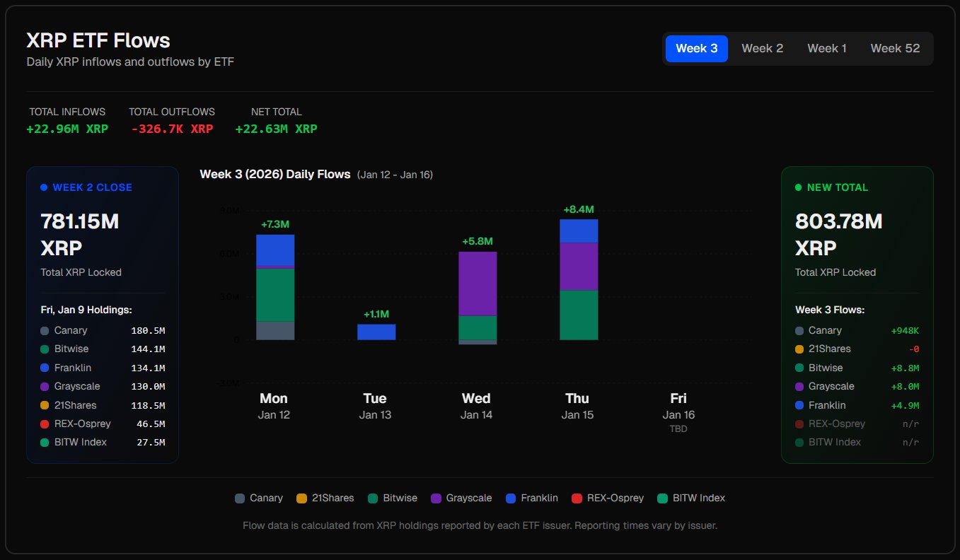
Task: Click Grayscale purple segment in Wednesday bar
Action: click(477, 284)
